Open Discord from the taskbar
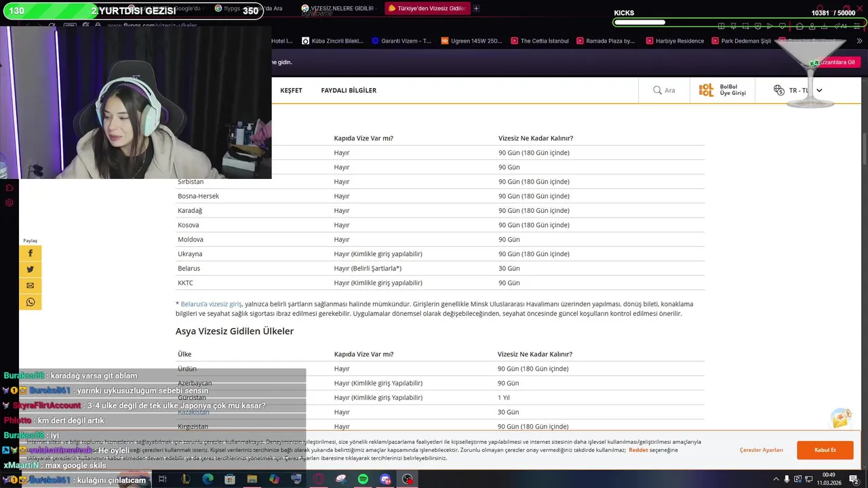 pos(385,479)
